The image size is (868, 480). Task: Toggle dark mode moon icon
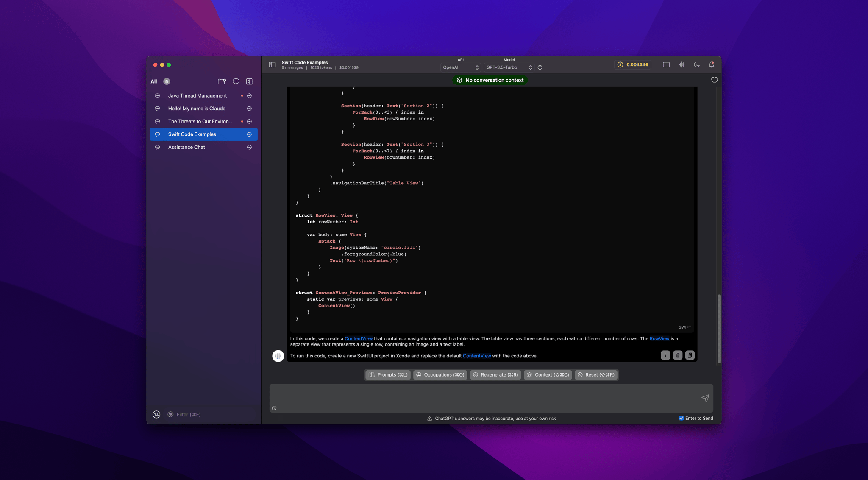pyautogui.click(x=697, y=65)
